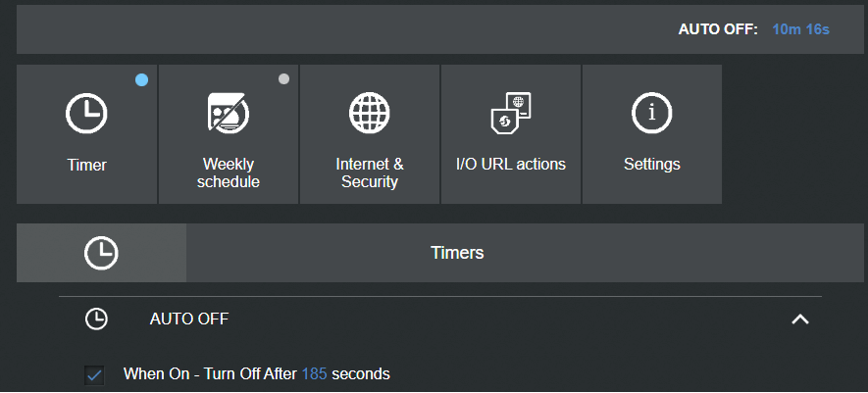
Task: Click the clock icon beside Timers header
Action: [101, 253]
